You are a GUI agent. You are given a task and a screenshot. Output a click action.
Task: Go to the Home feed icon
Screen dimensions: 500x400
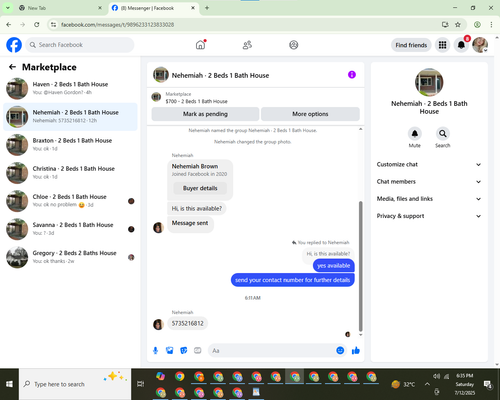pyautogui.click(x=200, y=45)
